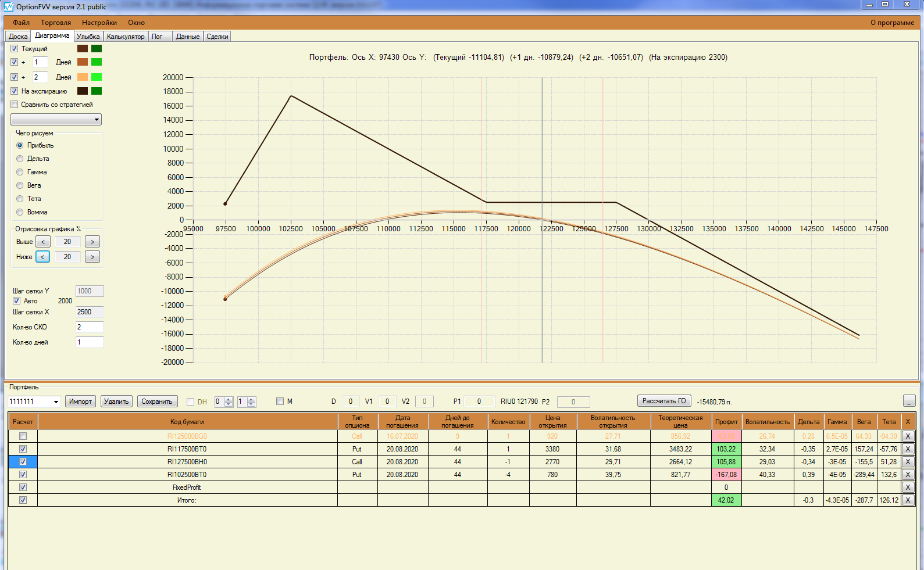The image size is (924, 570).
Task: Click the Удалить button
Action: [116, 401]
